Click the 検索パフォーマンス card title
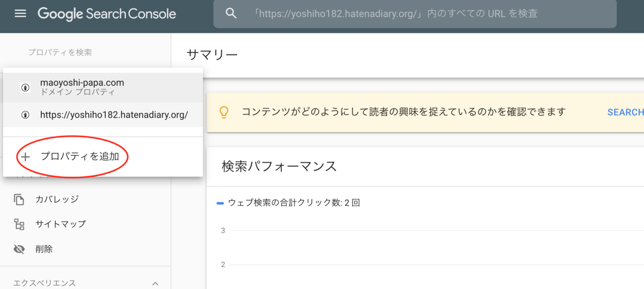Screen dimensions: 644x289 pos(279,166)
